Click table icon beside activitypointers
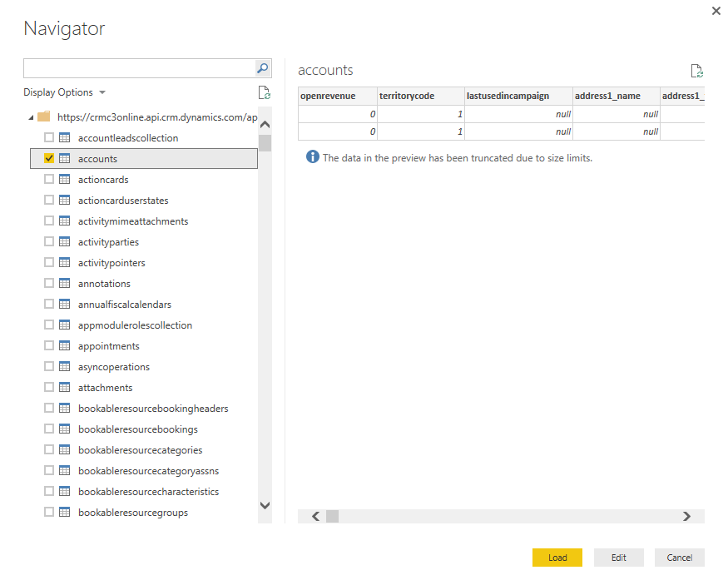 65,262
